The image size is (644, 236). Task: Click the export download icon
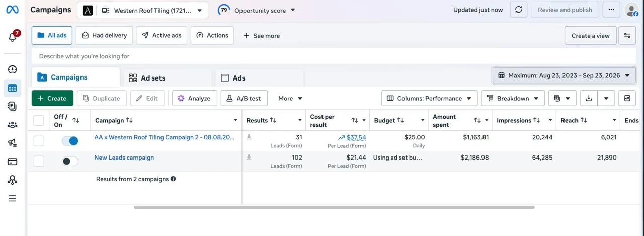coord(589,98)
